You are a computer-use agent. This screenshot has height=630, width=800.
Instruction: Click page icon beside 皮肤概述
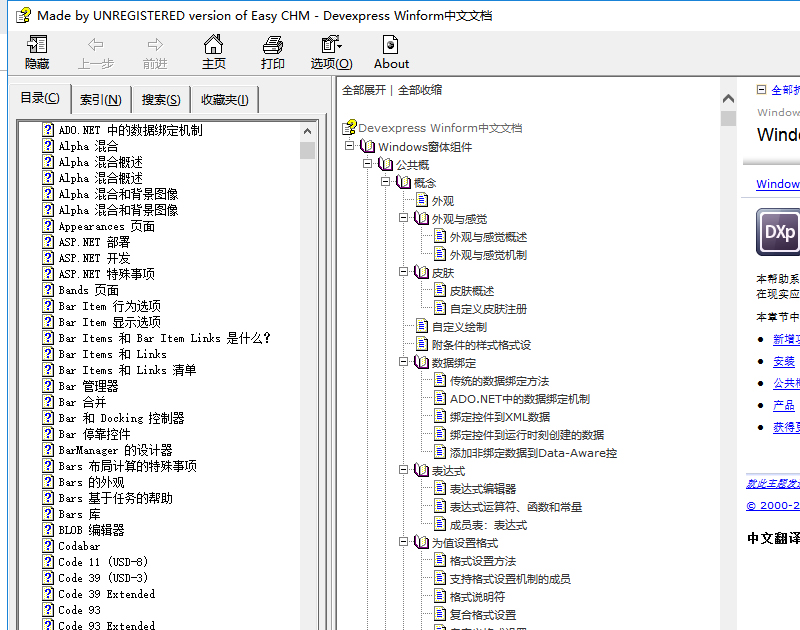coord(440,290)
